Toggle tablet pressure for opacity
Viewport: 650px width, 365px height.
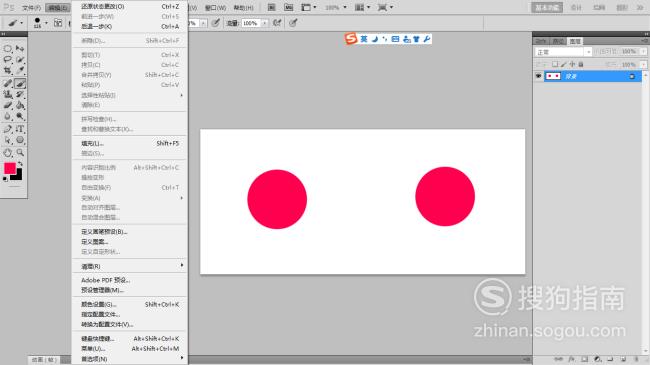point(216,23)
